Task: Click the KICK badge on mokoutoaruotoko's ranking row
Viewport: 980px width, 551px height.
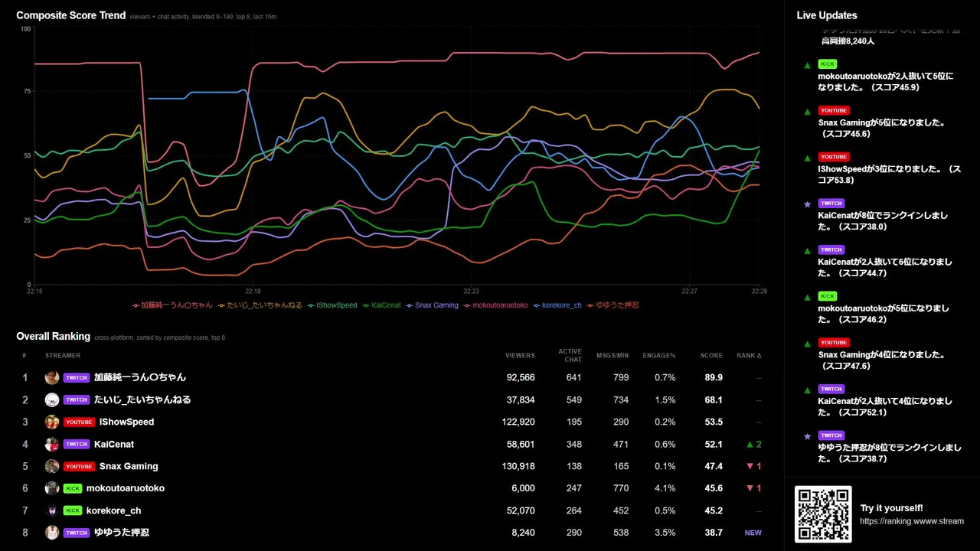Action: pyautogui.click(x=73, y=488)
